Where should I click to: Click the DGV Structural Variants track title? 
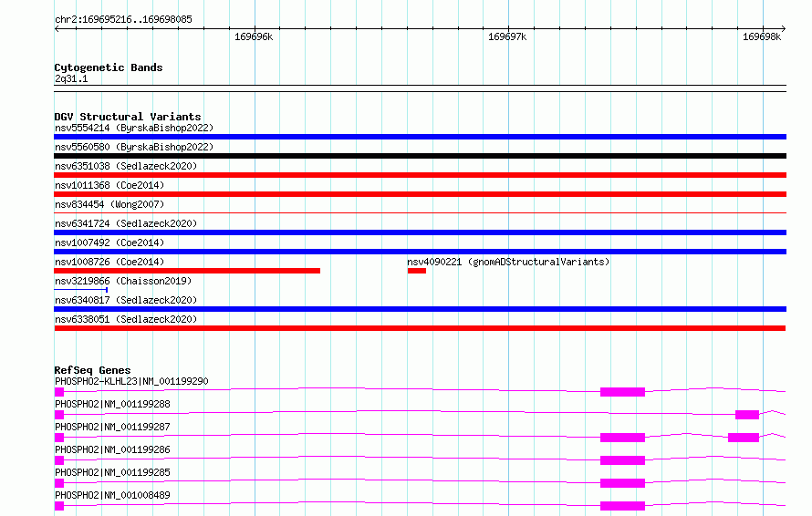[128, 117]
